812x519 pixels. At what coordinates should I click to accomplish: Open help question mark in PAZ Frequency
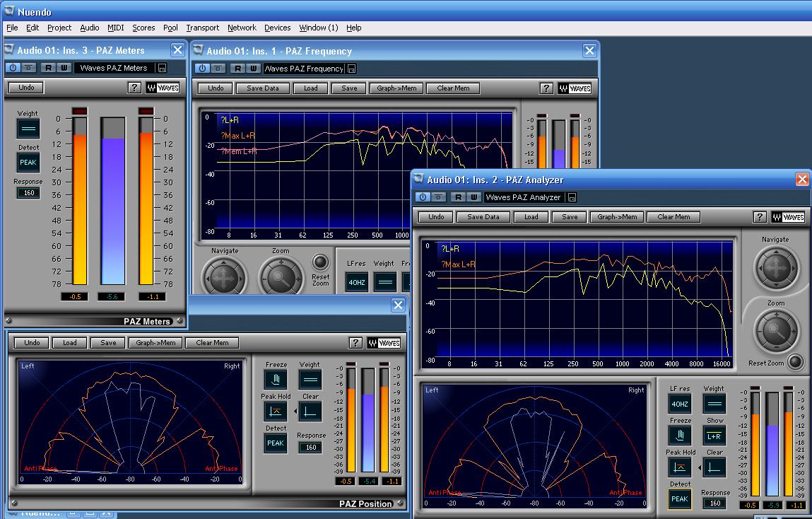(546, 88)
